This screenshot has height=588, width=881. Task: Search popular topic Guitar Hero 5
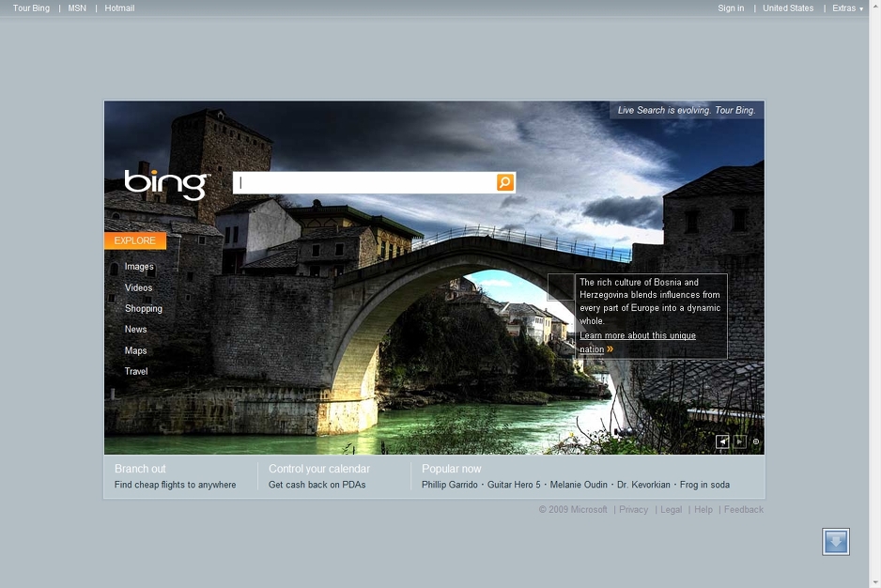tap(514, 485)
